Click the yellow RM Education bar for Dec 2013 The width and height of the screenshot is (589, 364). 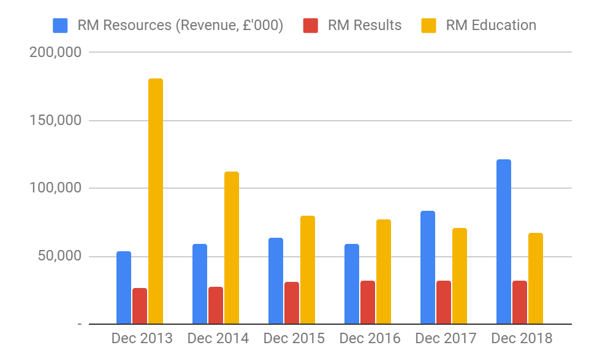click(156, 201)
